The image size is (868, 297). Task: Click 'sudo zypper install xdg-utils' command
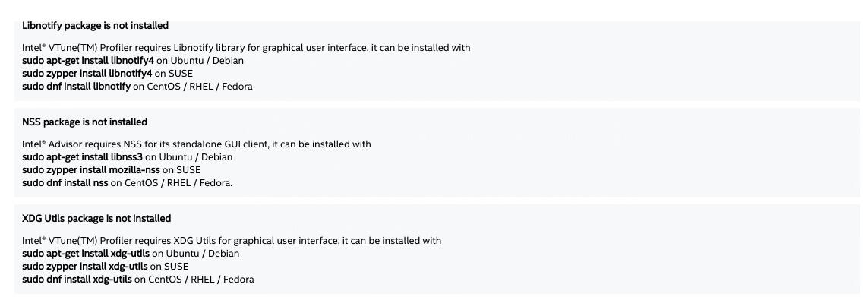[85, 266]
